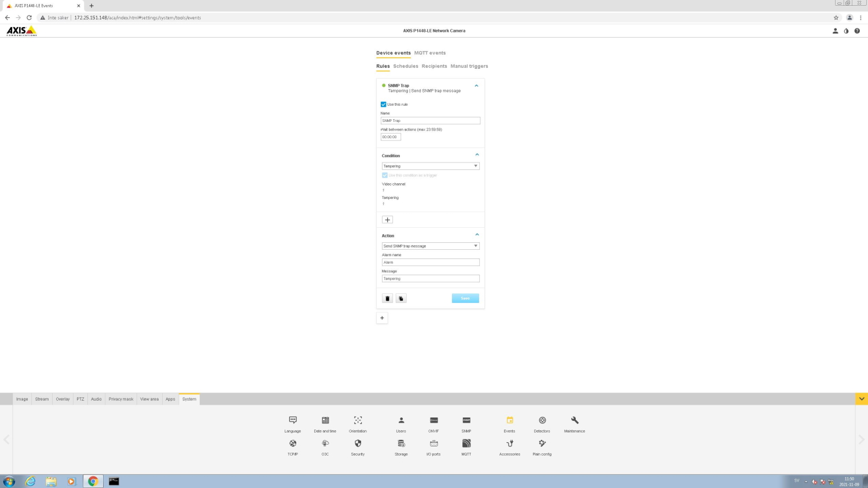Open Date and time settings
The image size is (868, 488).
325,420
